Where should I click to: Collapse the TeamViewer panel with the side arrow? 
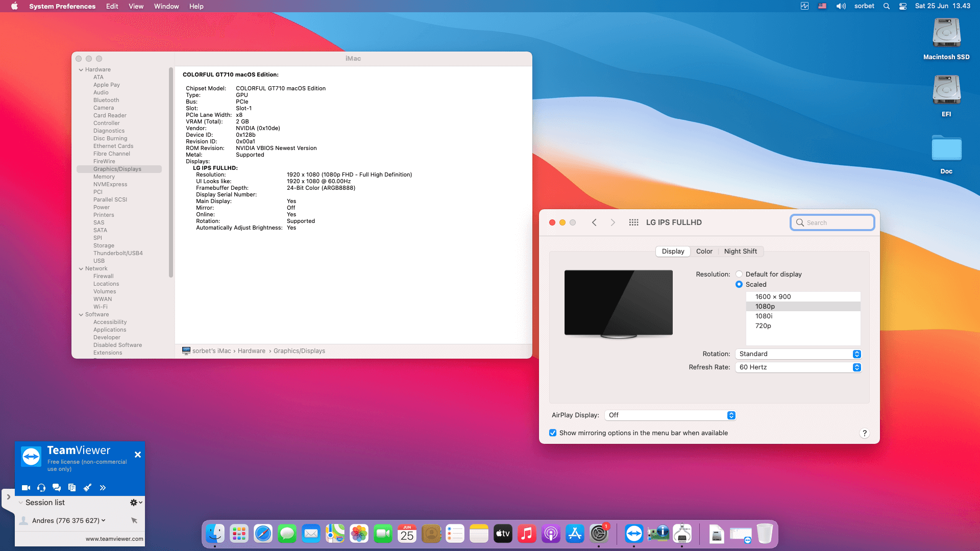click(8, 497)
